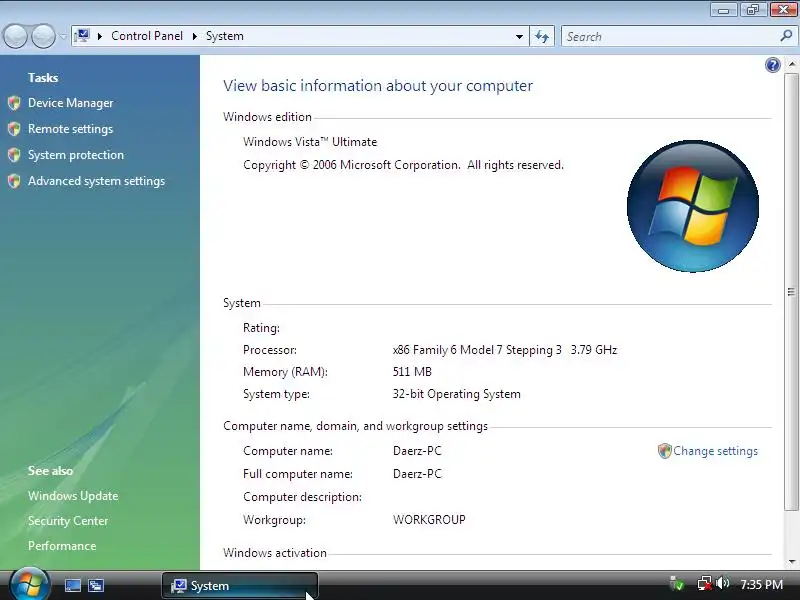
Task: Click the '511 MB' memory value
Action: click(x=412, y=372)
